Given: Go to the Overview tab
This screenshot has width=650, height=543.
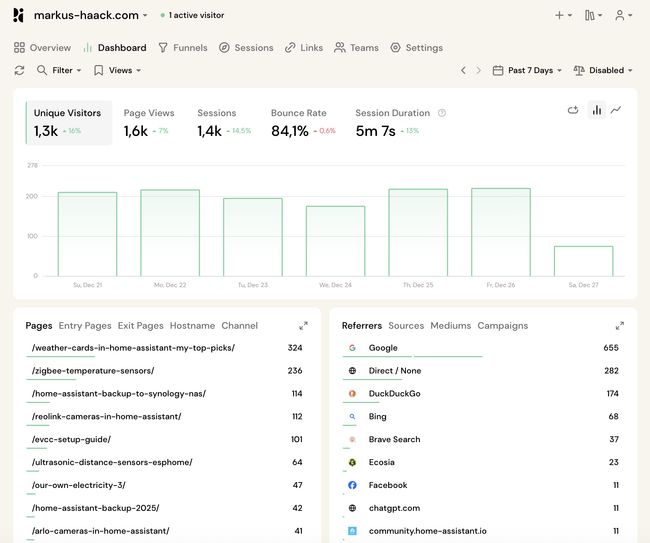Looking at the screenshot, I should 42,48.
